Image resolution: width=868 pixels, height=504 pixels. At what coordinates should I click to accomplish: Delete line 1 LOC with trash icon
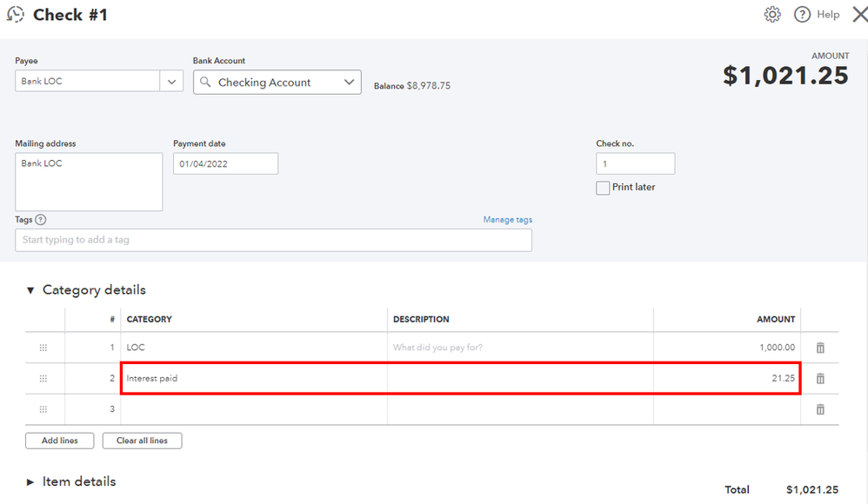pyautogui.click(x=820, y=348)
